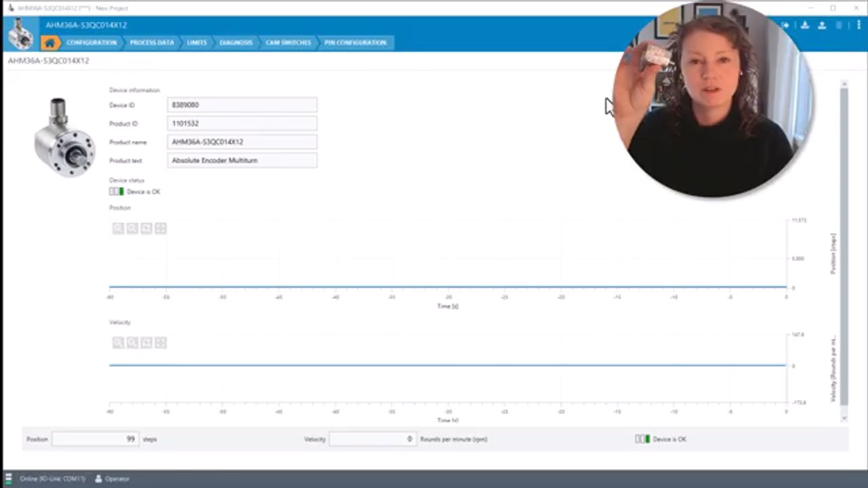
Task: Click the device status indicator under Device status
Action: pyautogui.click(x=117, y=192)
